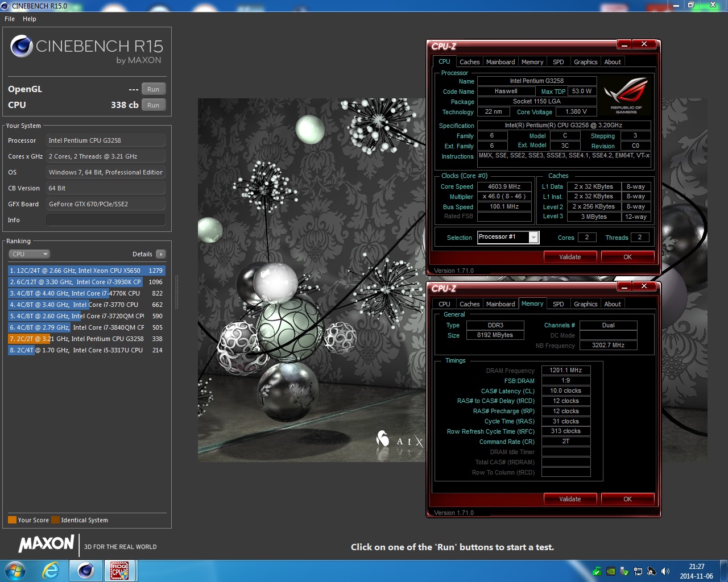Click the Cinebench title bar icon
The height and width of the screenshot is (582, 728).
point(6,6)
